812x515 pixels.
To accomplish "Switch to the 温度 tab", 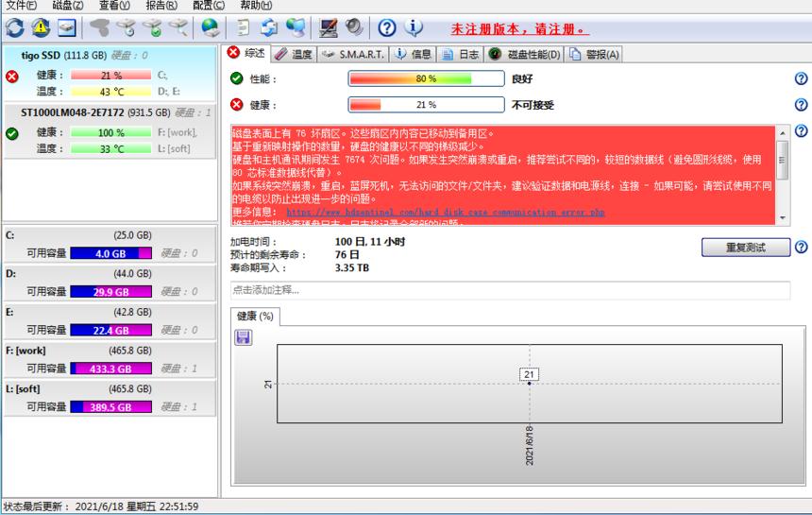I will [x=294, y=54].
